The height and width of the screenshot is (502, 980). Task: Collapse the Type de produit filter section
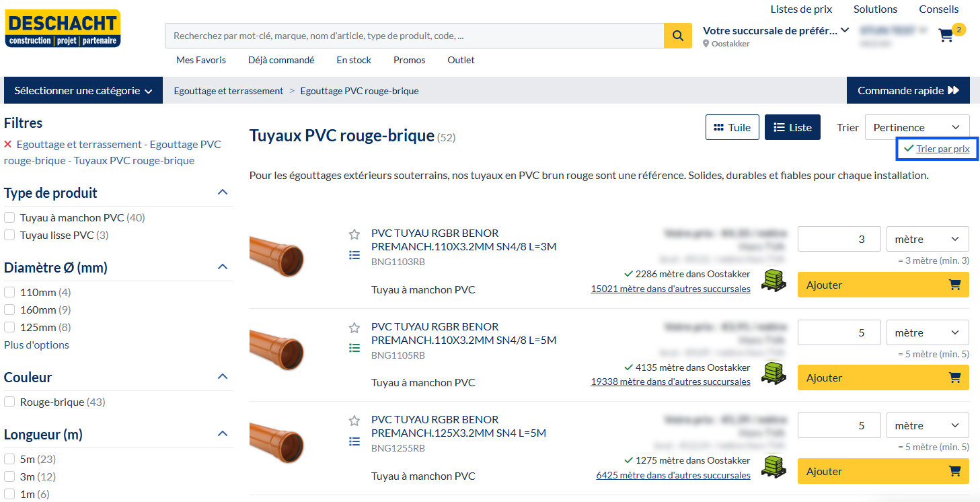(x=223, y=192)
